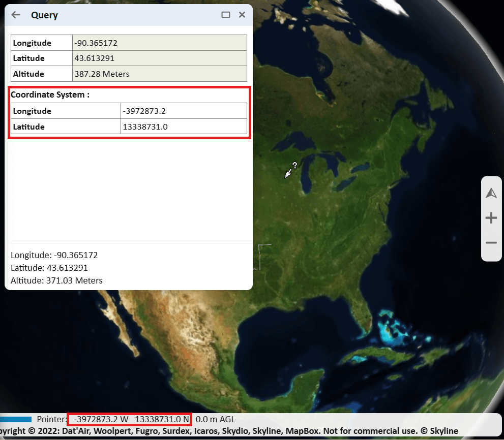Viewport: 504px width, 440px height.
Task: Click the query cursor marker on the globe
Action: tap(290, 170)
